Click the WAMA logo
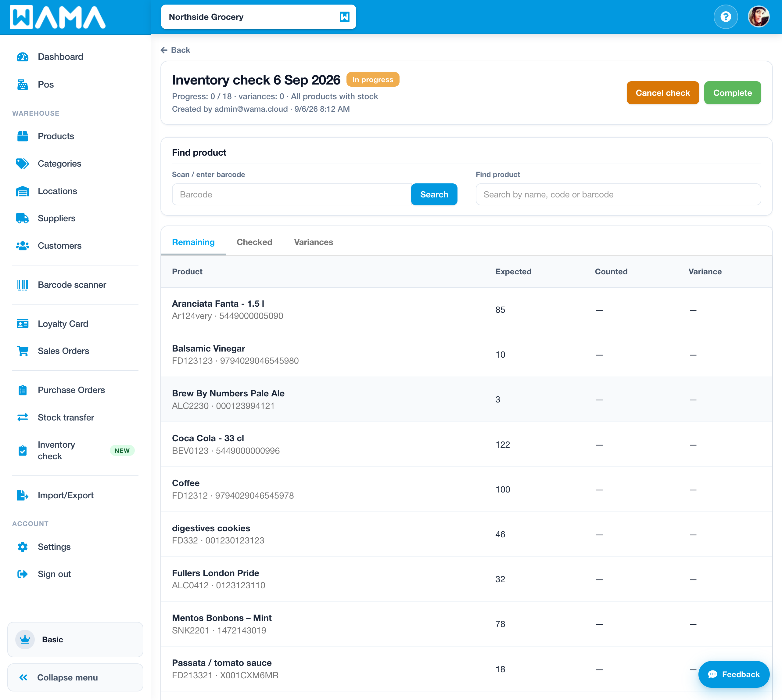Viewport: 782px width, 700px height. 58,17
